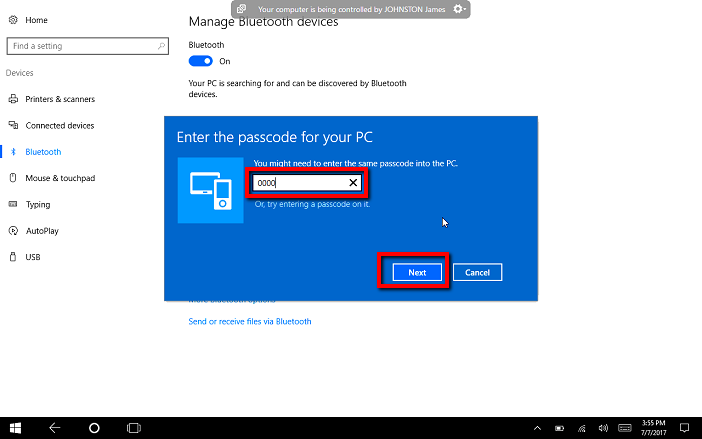Toggle the Bluetooth switch off
Image resolution: width=702 pixels, height=439 pixels.
coord(201,61)
